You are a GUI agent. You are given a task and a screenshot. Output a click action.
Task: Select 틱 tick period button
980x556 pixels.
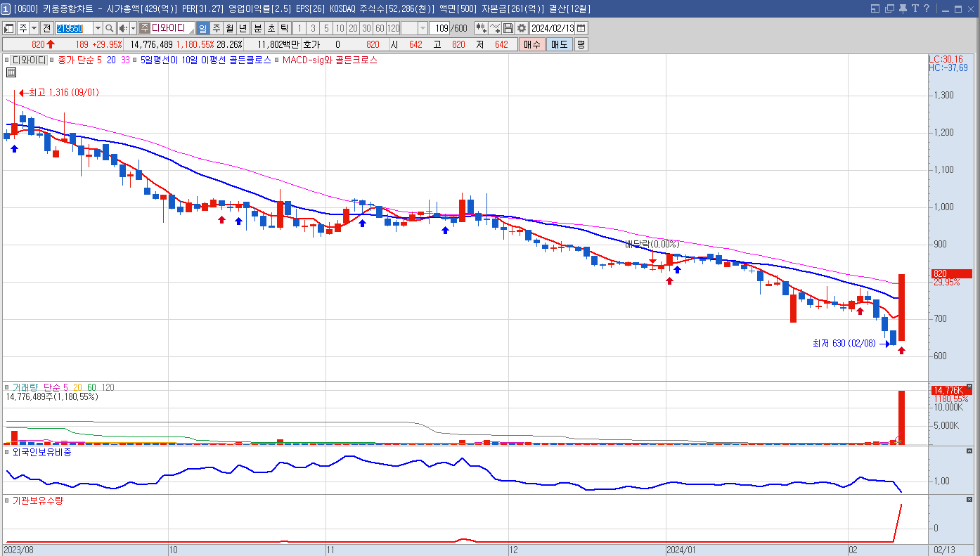pos(284,28)
